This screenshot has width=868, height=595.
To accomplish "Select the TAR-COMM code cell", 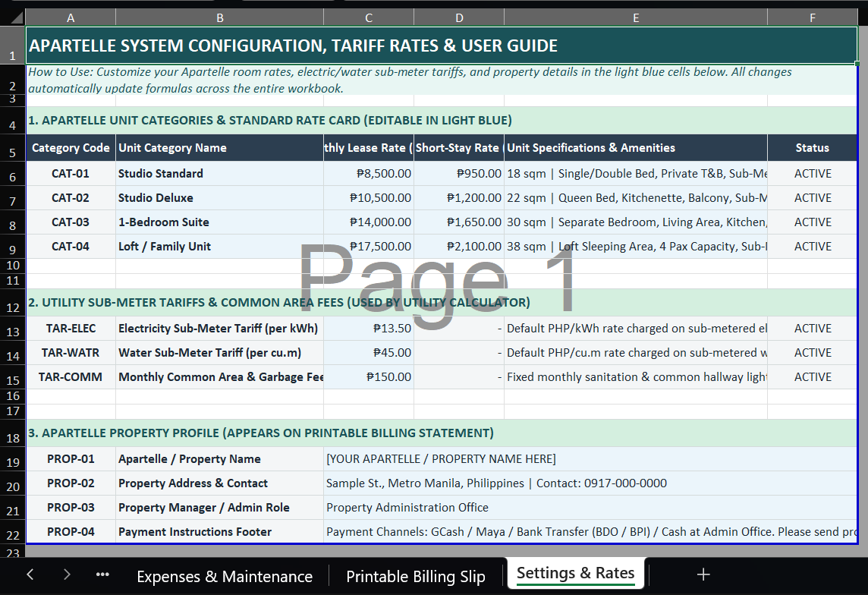I will (71, 377).
